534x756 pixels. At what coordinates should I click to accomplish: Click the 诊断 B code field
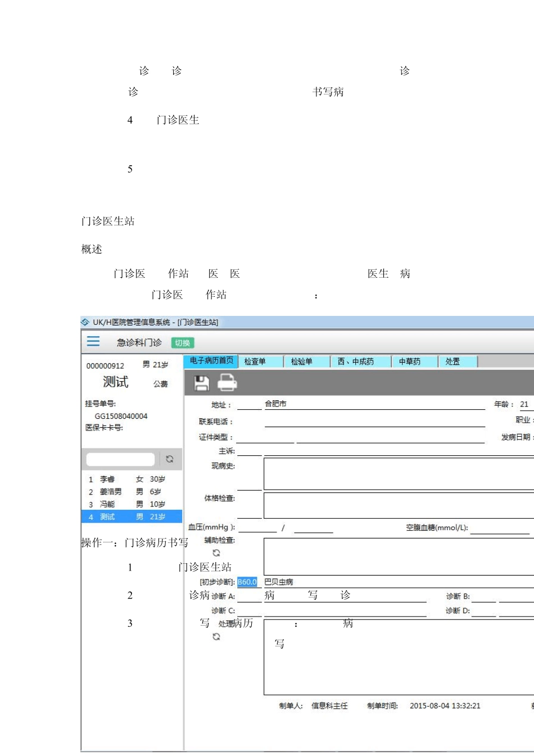484,596
